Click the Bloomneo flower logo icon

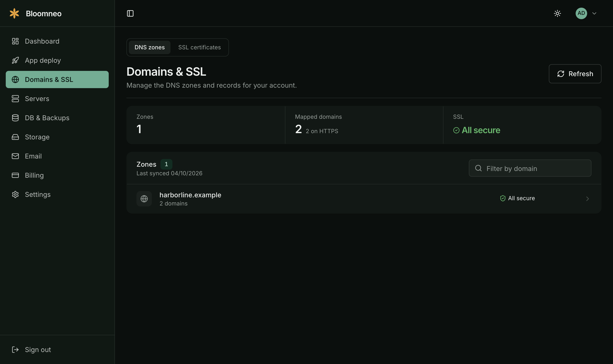14,13
